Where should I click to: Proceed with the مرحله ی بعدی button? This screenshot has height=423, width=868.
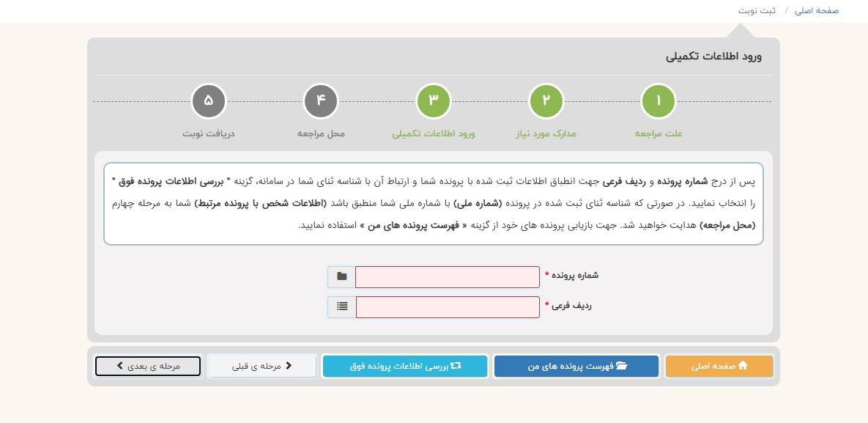click(x=147, y=366)
